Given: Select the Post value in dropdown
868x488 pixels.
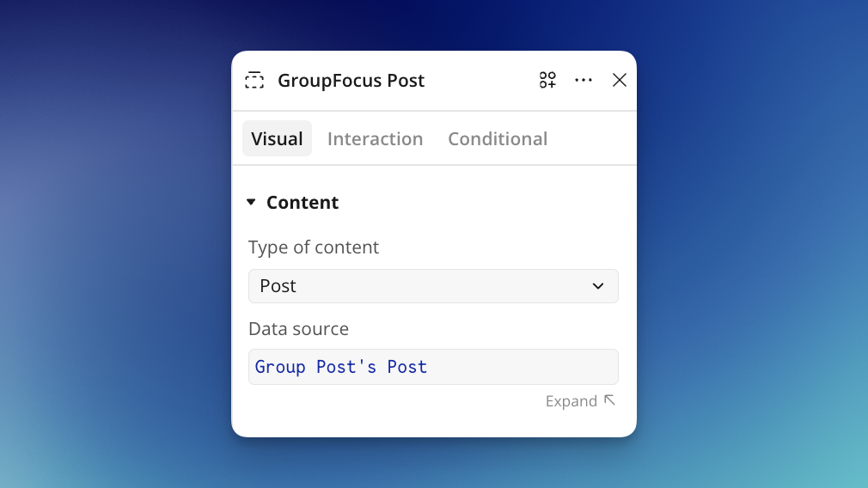Looking at the screenshot, I should pyautogui.click(x=278, y=286).
